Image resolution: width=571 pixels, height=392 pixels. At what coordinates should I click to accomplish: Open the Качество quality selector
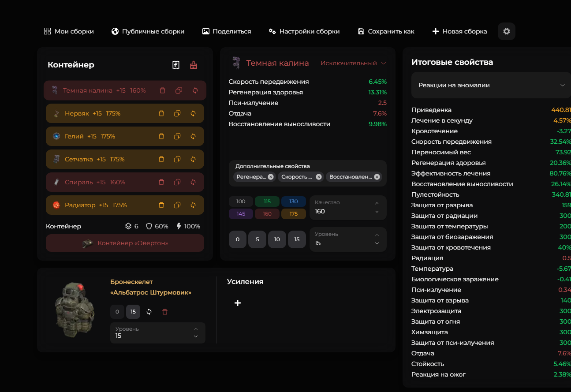click(x=348, y=208)
